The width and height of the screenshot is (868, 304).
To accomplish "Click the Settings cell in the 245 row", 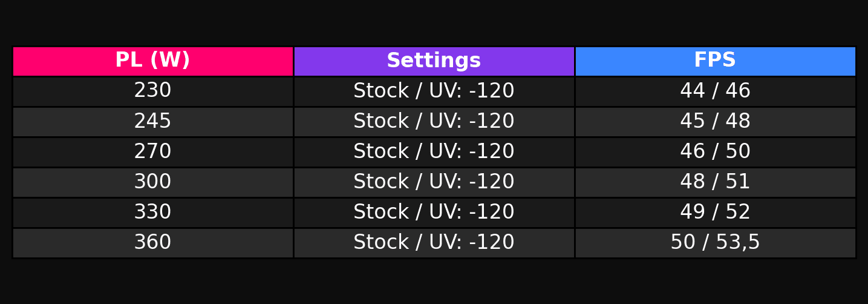I will (x=434, y=121).
